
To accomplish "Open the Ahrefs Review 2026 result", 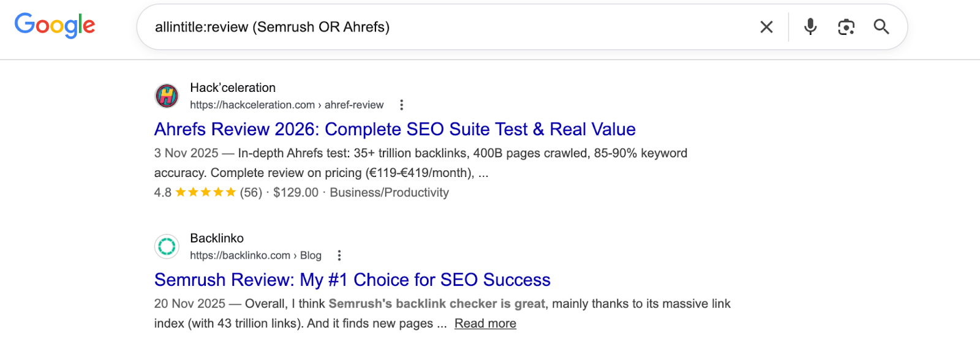I will tap(394, 129).
